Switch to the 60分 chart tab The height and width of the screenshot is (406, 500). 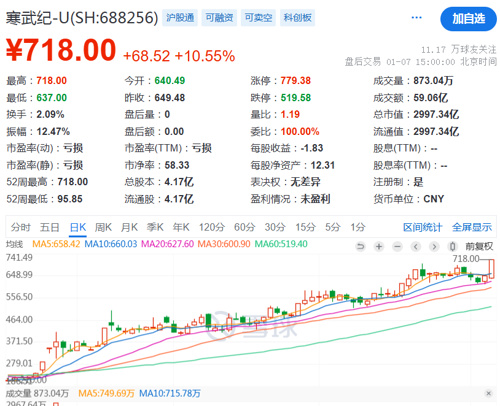[x=244, y=227]
